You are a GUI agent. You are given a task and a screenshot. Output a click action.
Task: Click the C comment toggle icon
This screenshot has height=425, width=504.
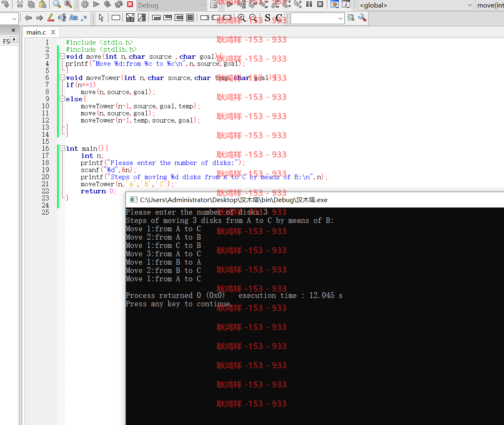[279, 18]
